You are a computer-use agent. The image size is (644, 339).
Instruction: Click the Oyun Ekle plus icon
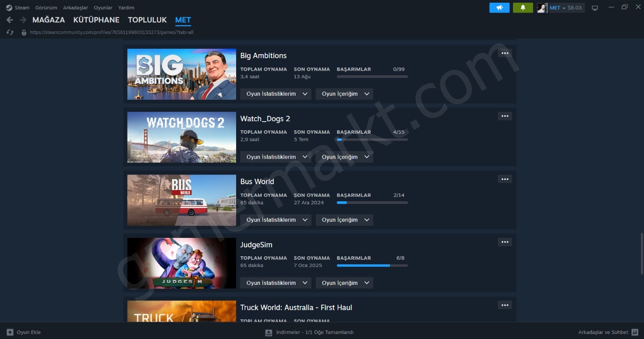(10, 332)
